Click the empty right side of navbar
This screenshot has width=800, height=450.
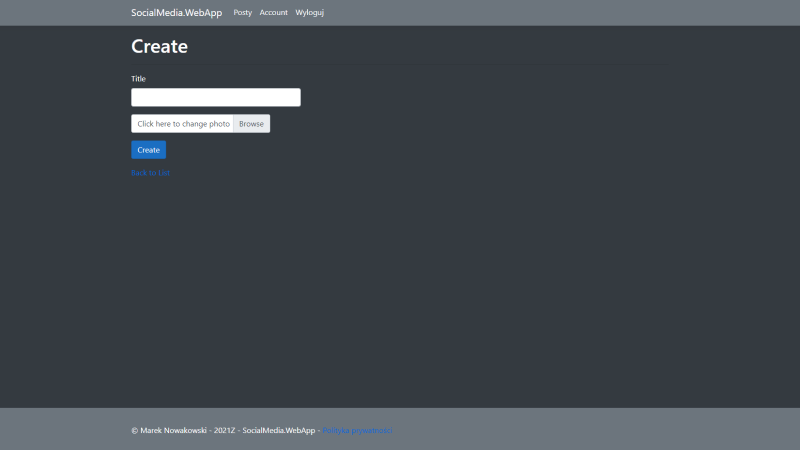[x=550, y=13]
